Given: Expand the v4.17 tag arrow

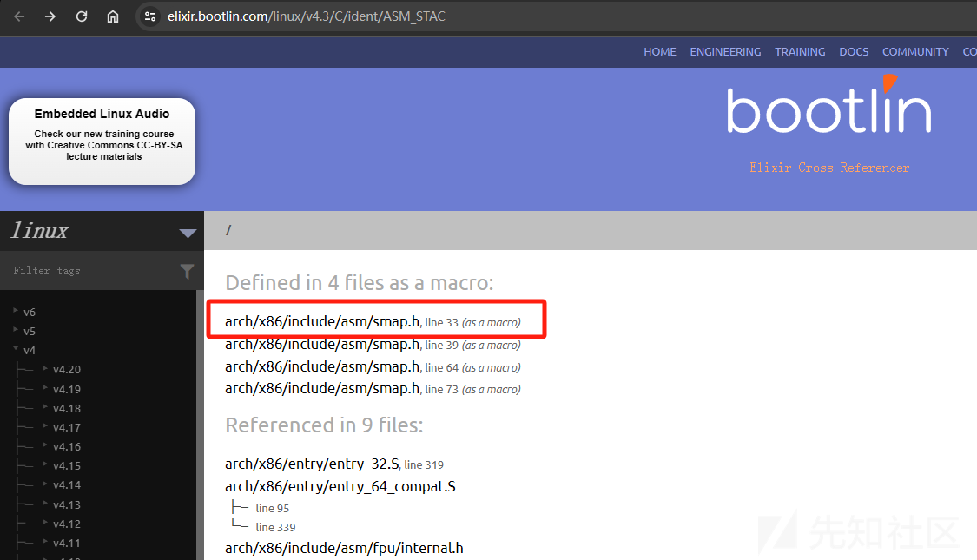Looking at the screenshot, I should 45,426.
